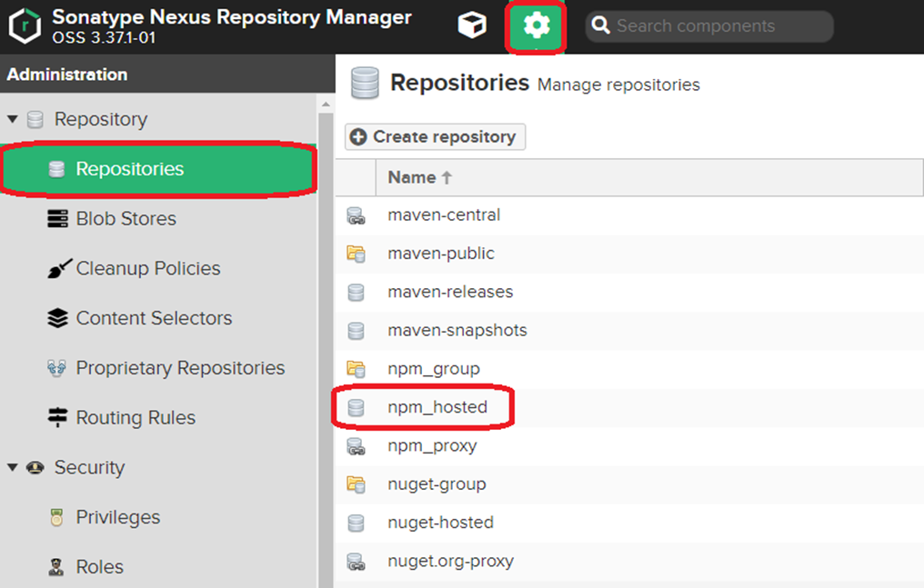Open the npm_hosted repository row
924x588 pixels.
point(629,407)
